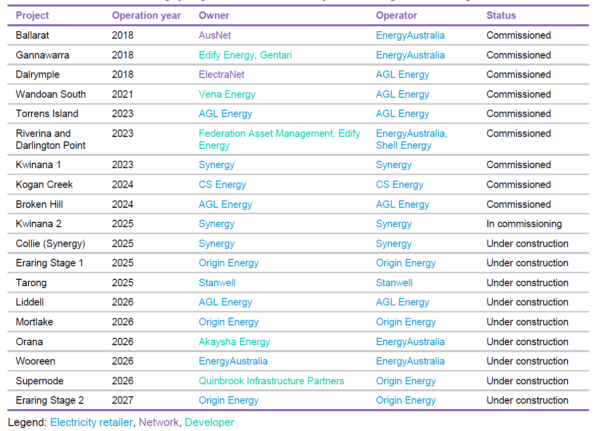Select the Kwinana 2 project name
Image resolution: width=600 pixels, height=431 pixels.
[39, 224]
